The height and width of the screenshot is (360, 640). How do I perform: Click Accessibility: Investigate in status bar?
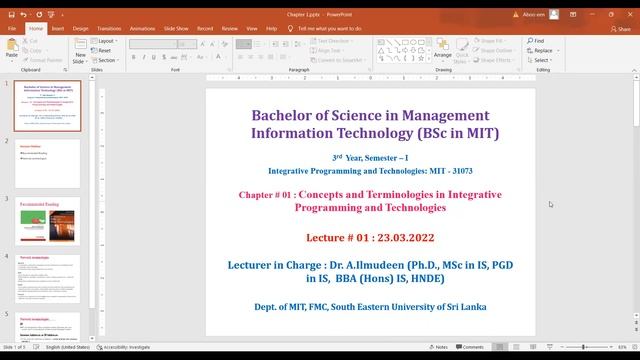pos(124,347)
